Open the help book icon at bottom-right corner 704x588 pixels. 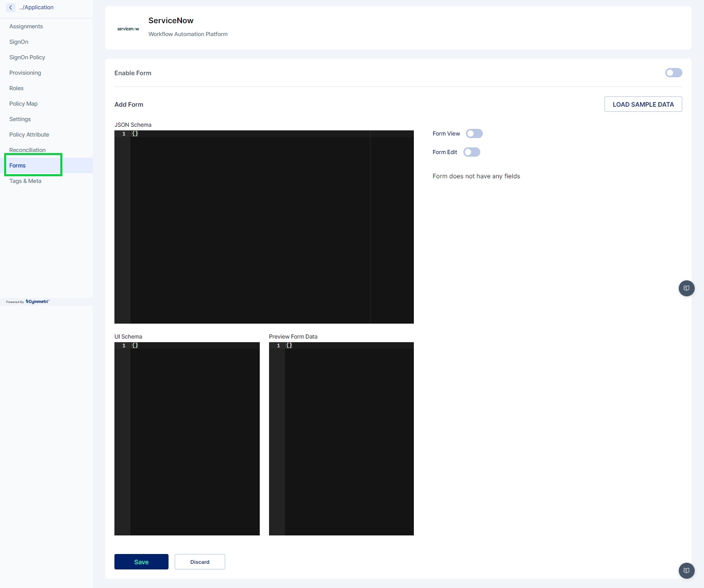686,570
